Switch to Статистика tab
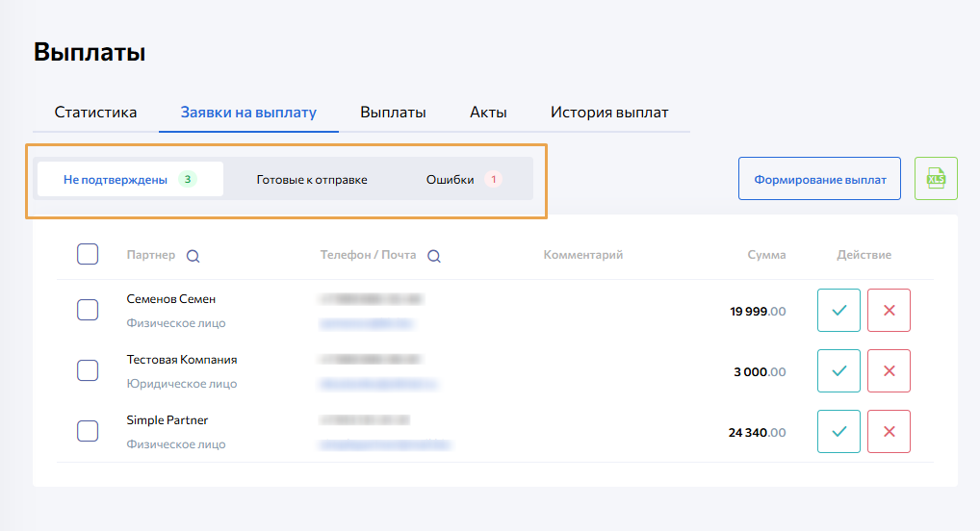 coord(95,113)
